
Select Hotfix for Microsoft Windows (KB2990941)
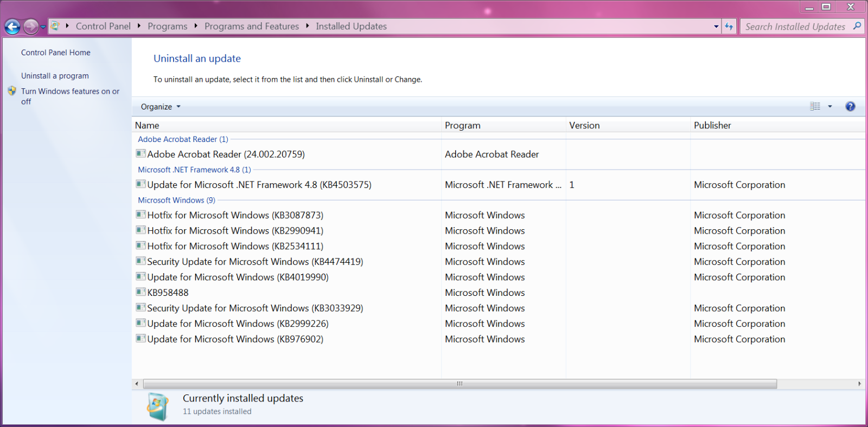coord(235,231)
